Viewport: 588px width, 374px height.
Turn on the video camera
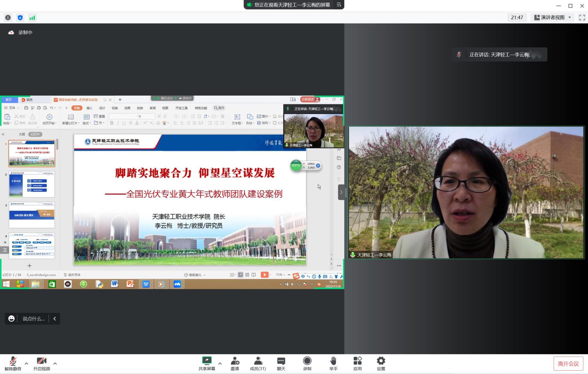pyautogui.click(x=41, y=361)
